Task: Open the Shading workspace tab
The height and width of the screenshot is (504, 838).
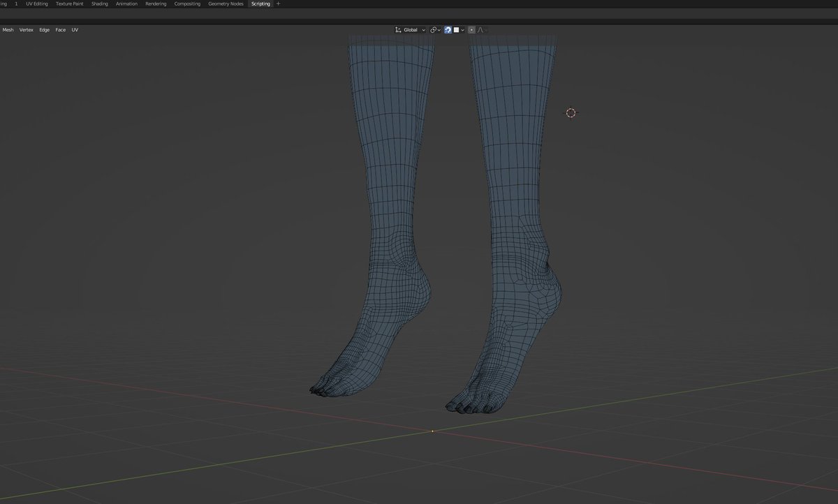Action: [100, 3]
